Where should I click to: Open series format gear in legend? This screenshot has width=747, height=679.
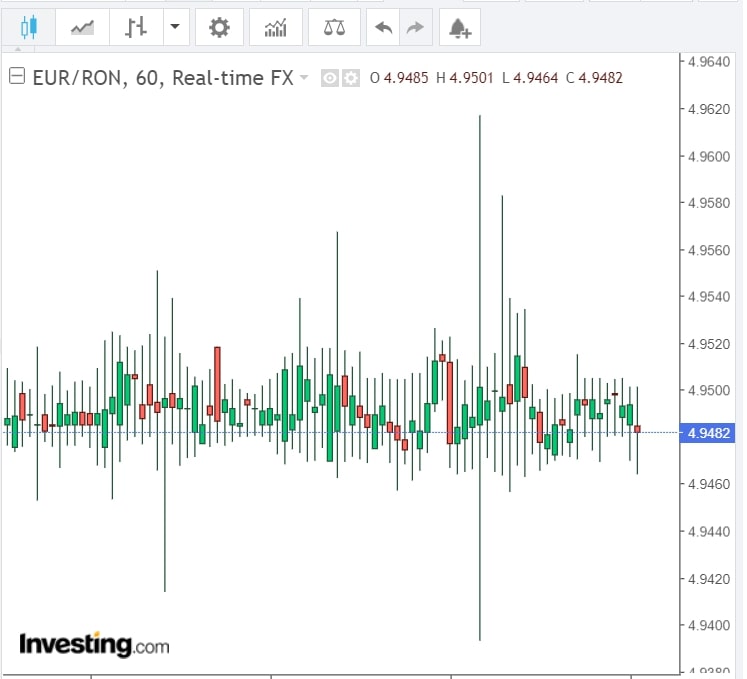pos(350,78)
